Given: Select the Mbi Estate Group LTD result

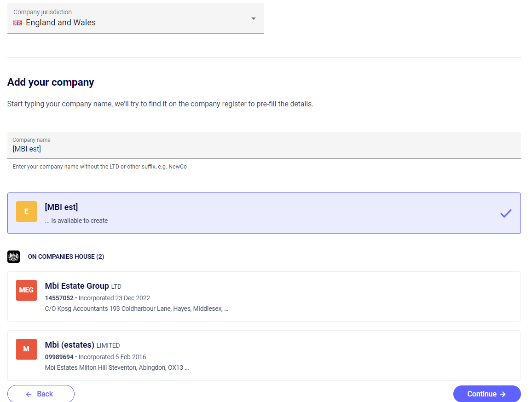Looking at the screenshot, I should point(264,296).
